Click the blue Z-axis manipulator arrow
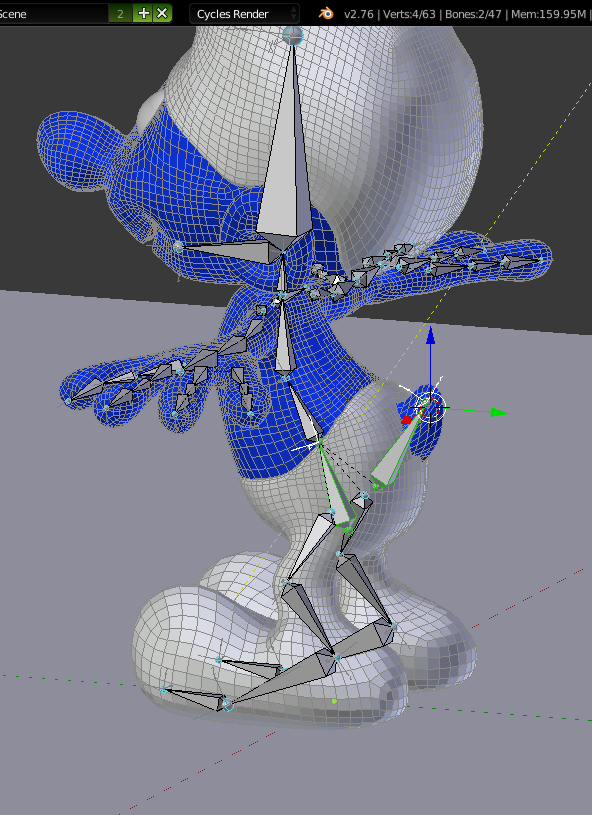 click(x=430, y=336)
